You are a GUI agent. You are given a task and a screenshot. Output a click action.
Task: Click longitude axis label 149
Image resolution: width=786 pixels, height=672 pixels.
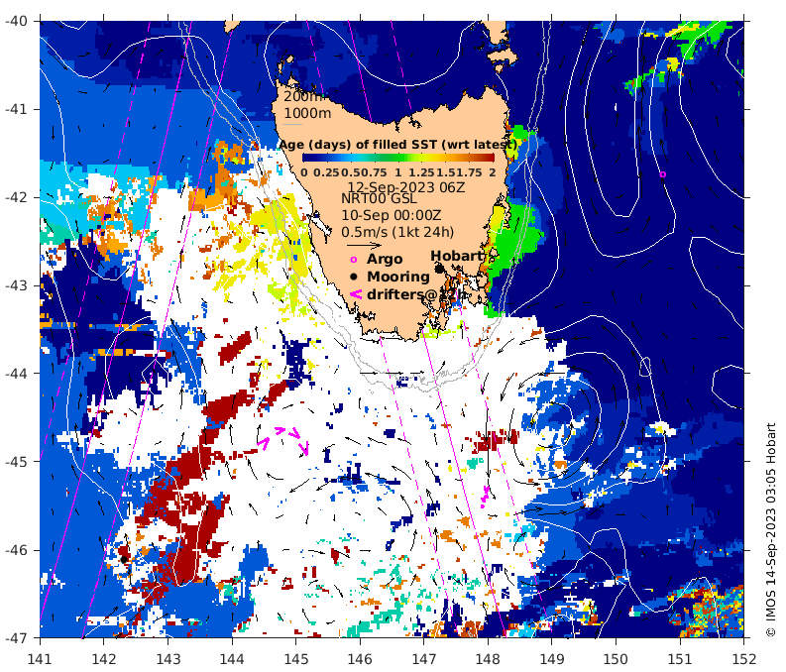(552, 658)
